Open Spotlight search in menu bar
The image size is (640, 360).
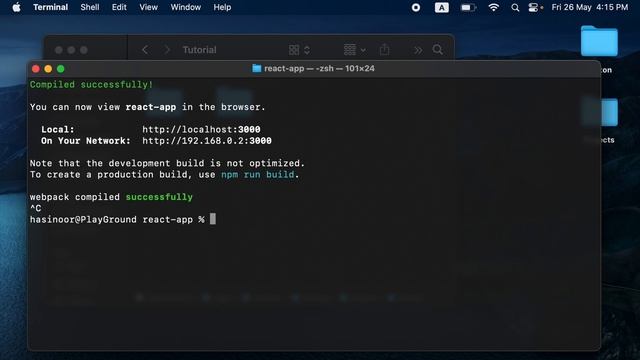coord(515,7)
